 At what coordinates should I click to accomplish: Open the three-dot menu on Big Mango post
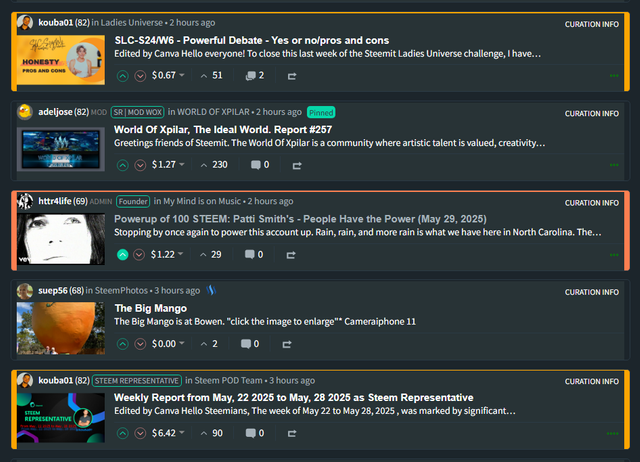tap(614, 344)
